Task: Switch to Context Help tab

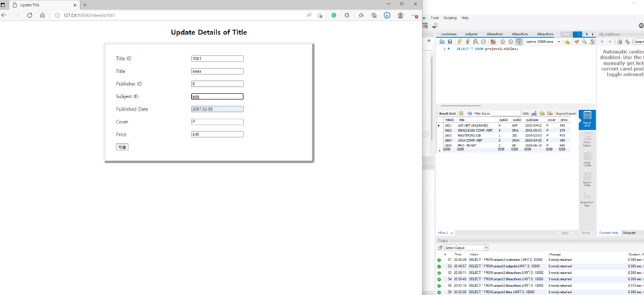Action: 608,233
